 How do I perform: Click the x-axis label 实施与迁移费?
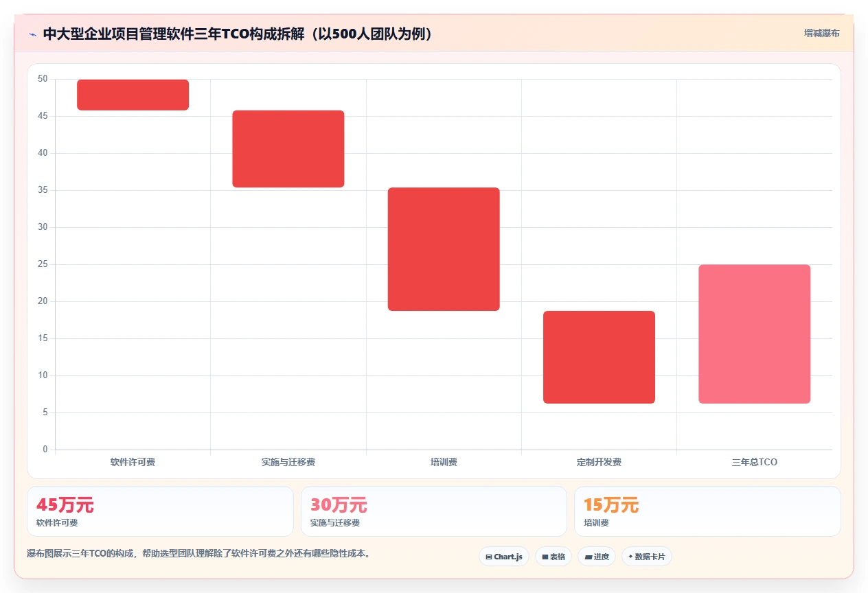click(288, 462)
